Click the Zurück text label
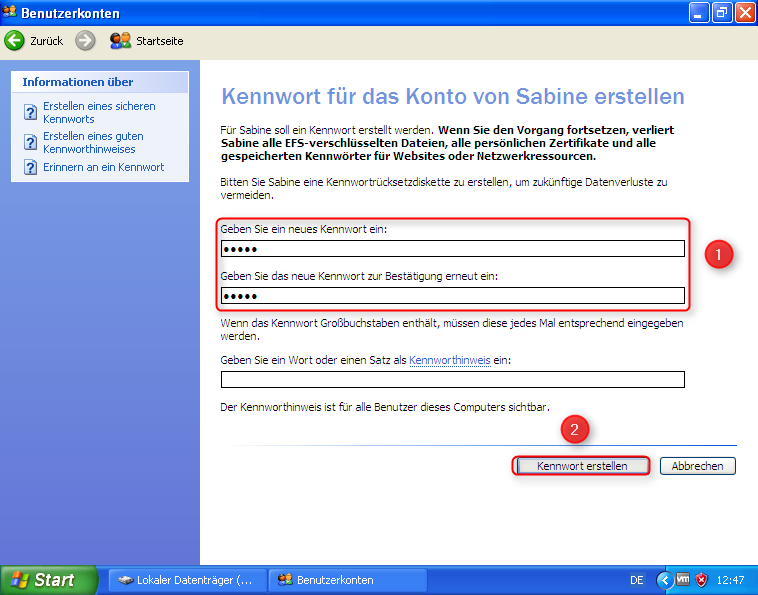Viewport: 758px width, 595px height. [x=46, y=41]
